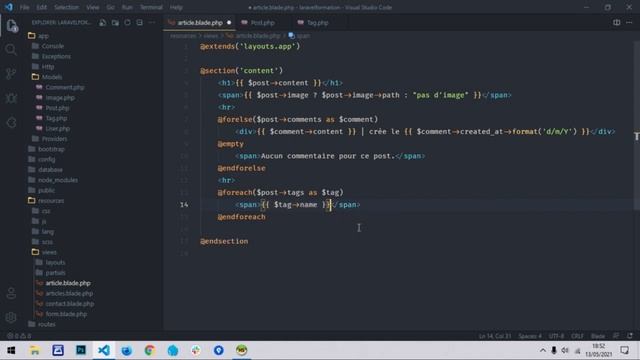
Task: Change end of line sequence CRLF
Action: (577, 336)
